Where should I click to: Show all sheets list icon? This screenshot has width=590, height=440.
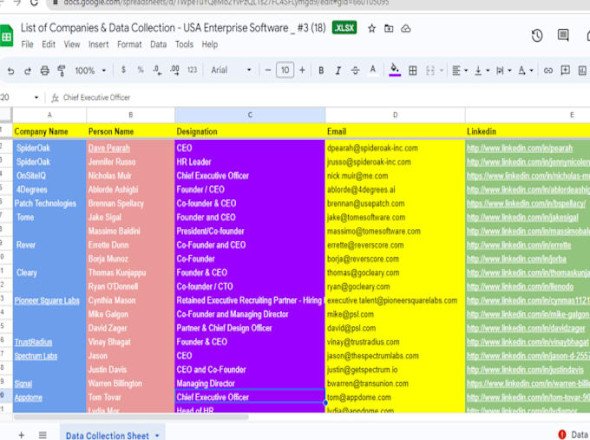click(x=43, y=435)
